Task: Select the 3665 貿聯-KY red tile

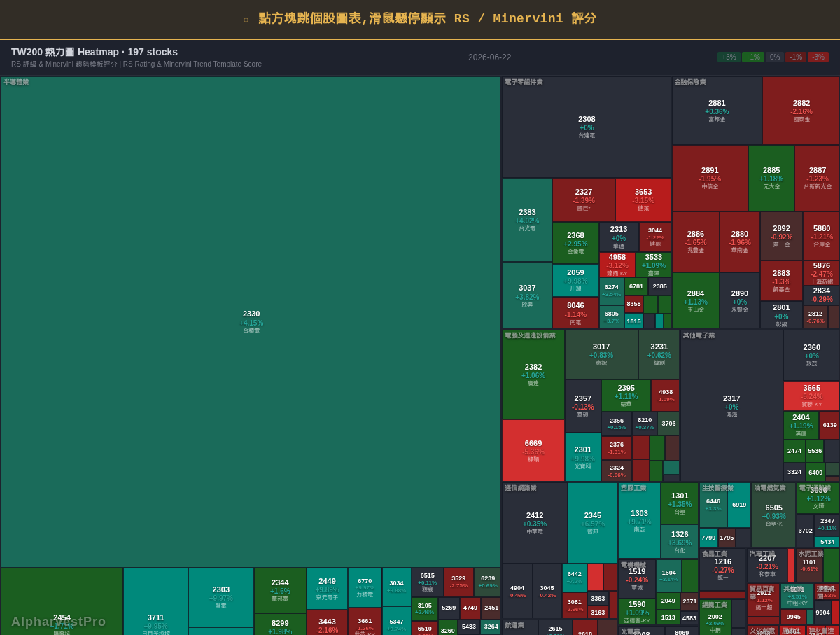Action: click(811, 396)
